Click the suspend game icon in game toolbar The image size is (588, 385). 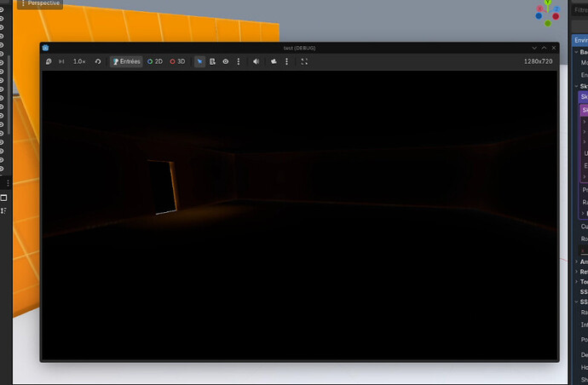click(x=49, y=61)
